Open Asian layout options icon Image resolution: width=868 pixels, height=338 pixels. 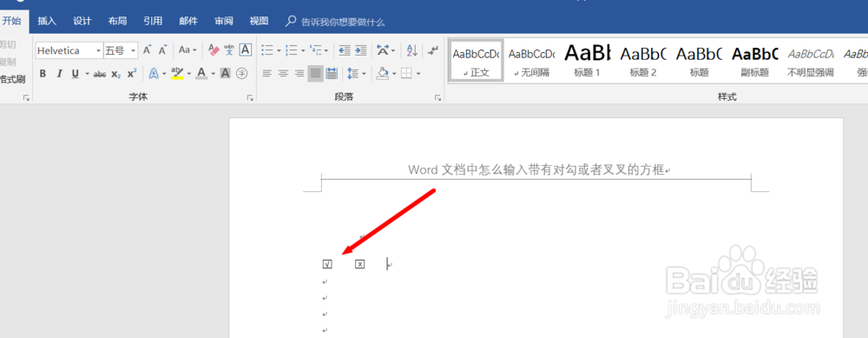pos(383,50)
